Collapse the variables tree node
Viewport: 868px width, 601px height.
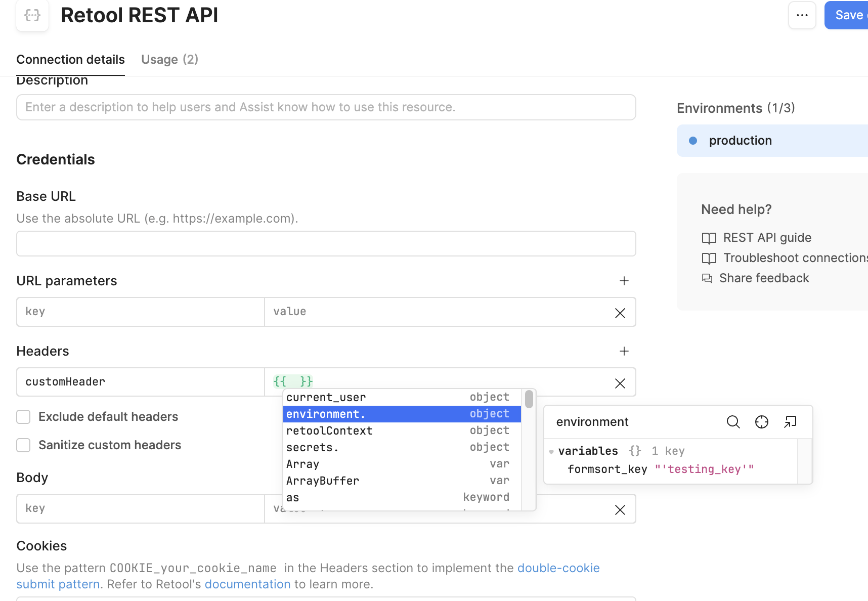[x=551, y=451]
